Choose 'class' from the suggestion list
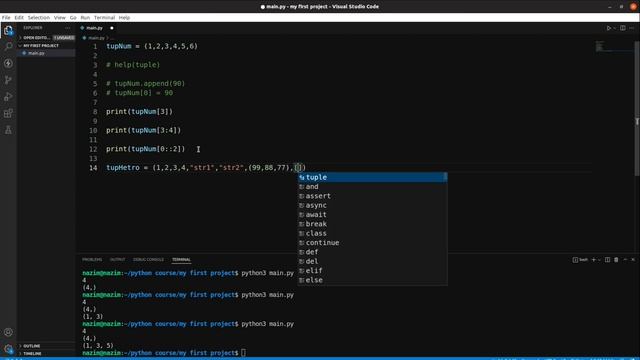 click(372, 233)
